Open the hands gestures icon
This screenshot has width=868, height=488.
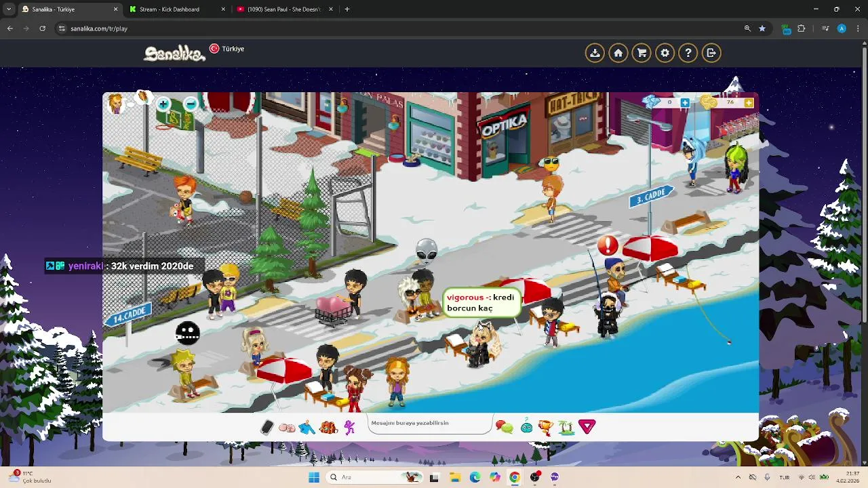287,428
